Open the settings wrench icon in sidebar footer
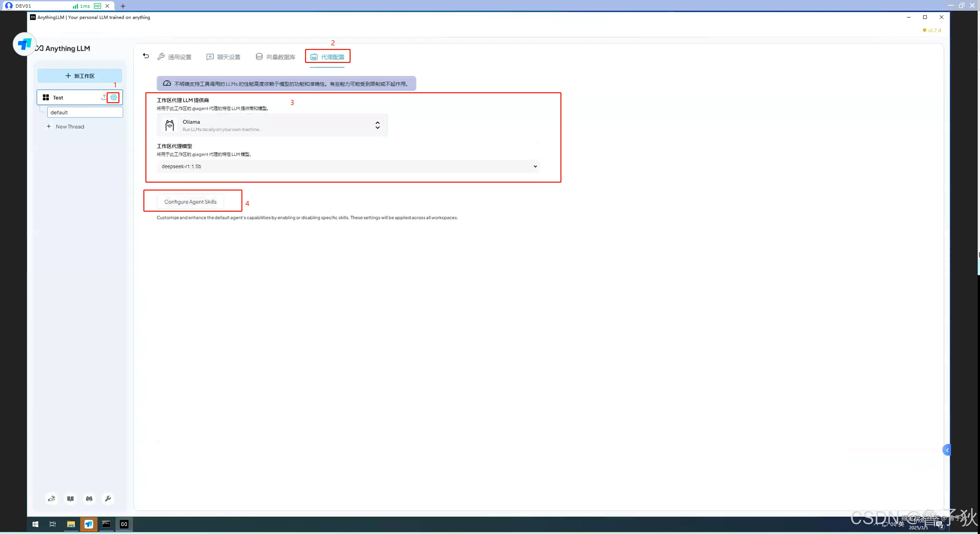This screenshot has height=534, width=980. coord(108,498)
